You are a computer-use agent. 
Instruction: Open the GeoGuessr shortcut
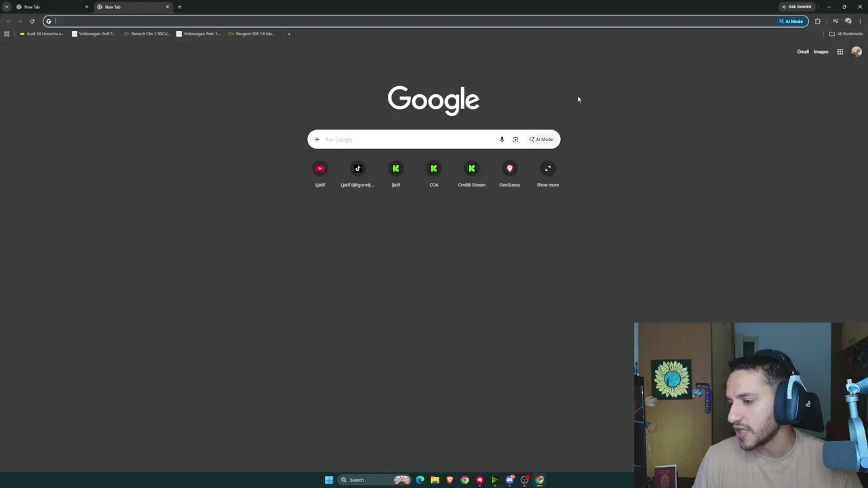point(510,174)
